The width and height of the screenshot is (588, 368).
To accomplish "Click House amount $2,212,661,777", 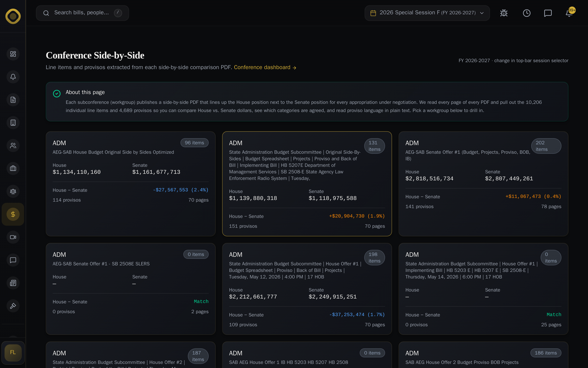I will [253, 297].
